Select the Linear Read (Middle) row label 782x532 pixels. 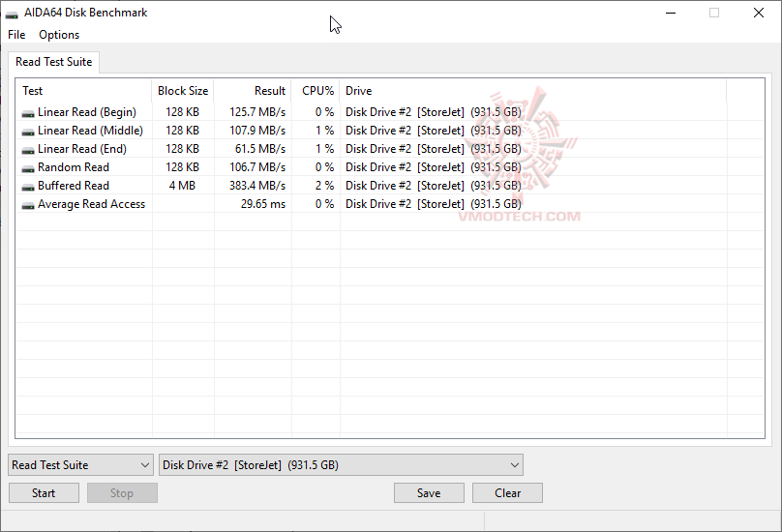[90, 131]
